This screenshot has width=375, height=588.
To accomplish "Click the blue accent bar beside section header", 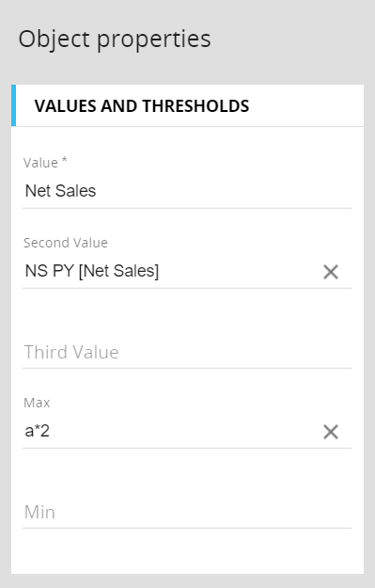I will (13, 105).
